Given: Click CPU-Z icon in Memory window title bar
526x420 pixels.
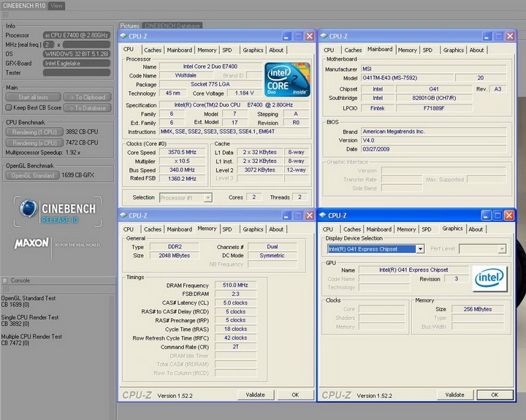Looking at the screenshot, I should coord(123,215).
